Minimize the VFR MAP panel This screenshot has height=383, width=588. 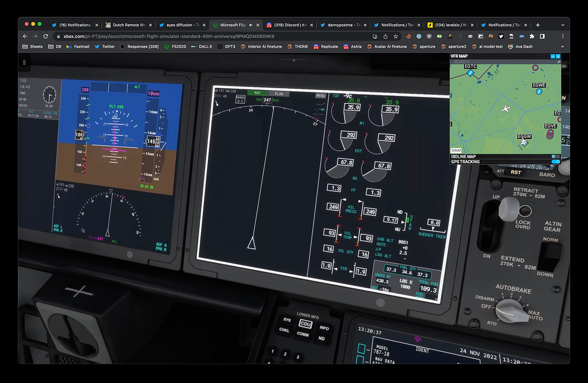553,56
